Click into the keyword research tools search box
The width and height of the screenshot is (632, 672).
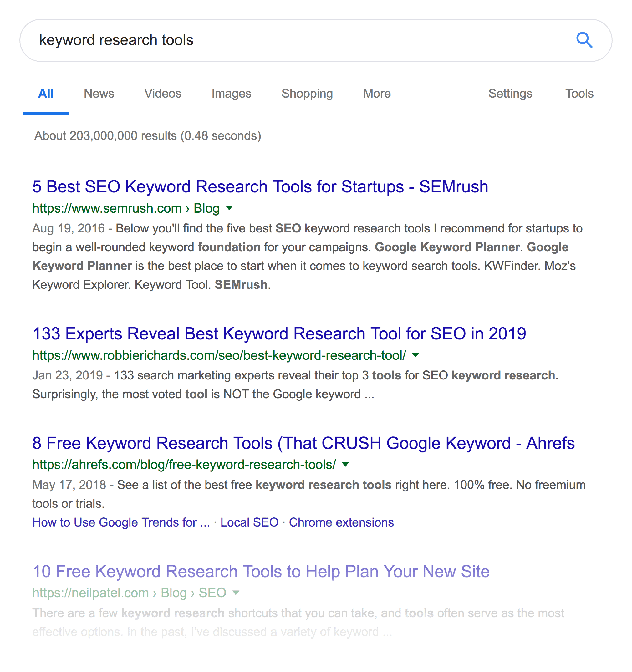(316, 40)
